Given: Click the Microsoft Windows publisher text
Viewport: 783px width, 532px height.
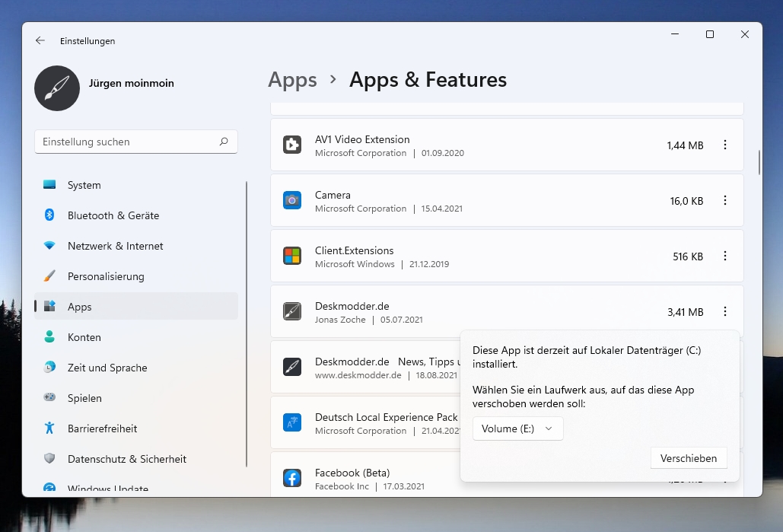Looking at the screenshot, I should coord(355,264).
